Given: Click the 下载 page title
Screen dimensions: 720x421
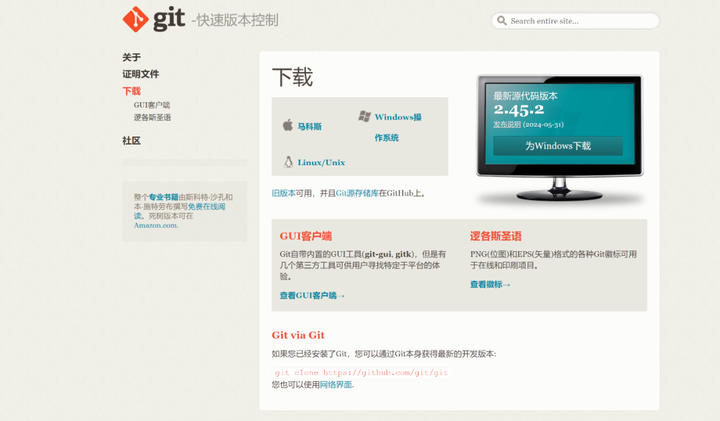Looking at the screenshot, I should 292,77.
